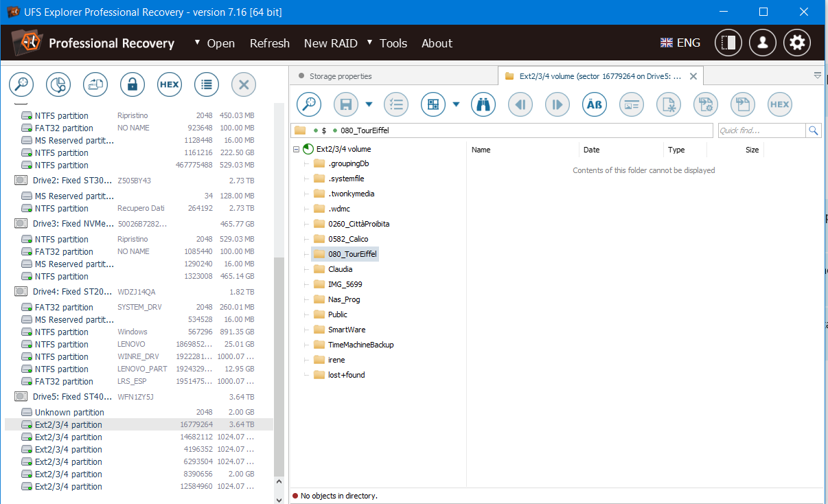The image size is (828, 504).
Task: Click the previous item arrow icon
Action: click(520, 104)
